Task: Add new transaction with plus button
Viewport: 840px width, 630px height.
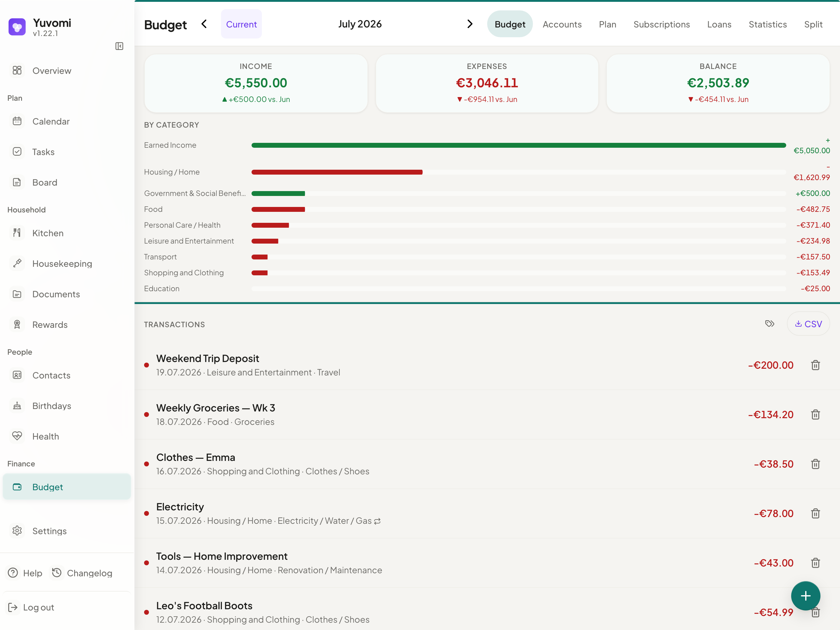Action: tap(806, 596)
